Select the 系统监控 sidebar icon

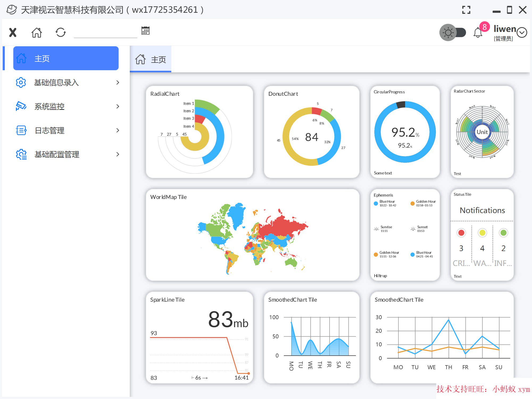coord(21,106)
